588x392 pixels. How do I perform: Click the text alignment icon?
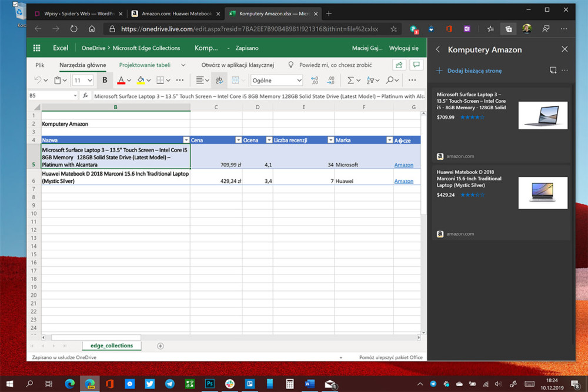(x=200, y=80)
